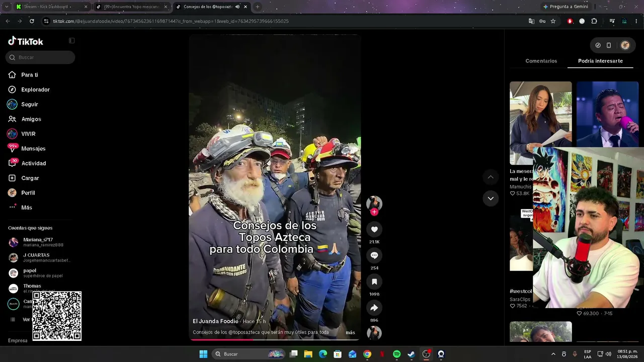This screenshot has height=362, width=644.
Task: Collapse the TikTok sidebar panel icon
Action: coord(71,41)
